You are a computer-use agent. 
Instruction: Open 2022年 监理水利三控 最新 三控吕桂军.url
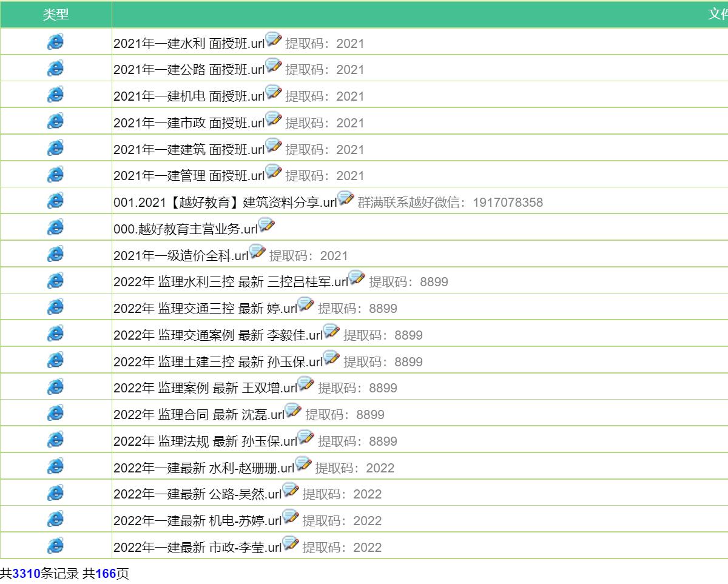click(231, 282)
